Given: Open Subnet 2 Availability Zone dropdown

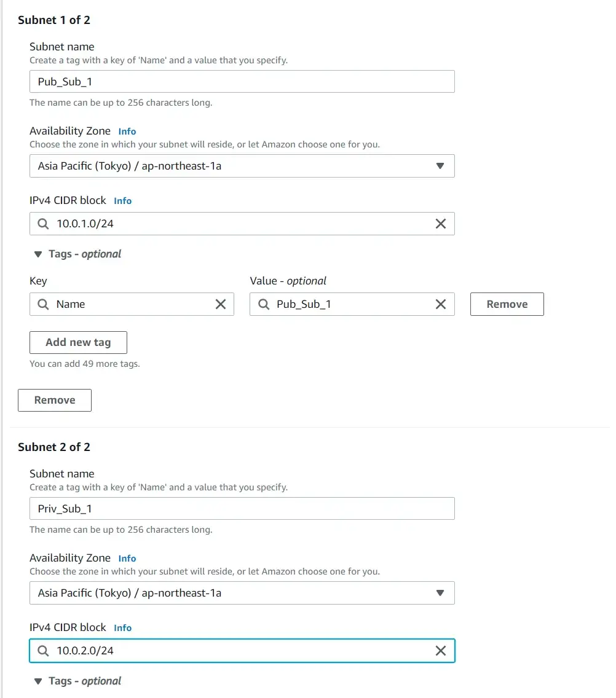Looking at the screenshot, I should click(242, 593).
